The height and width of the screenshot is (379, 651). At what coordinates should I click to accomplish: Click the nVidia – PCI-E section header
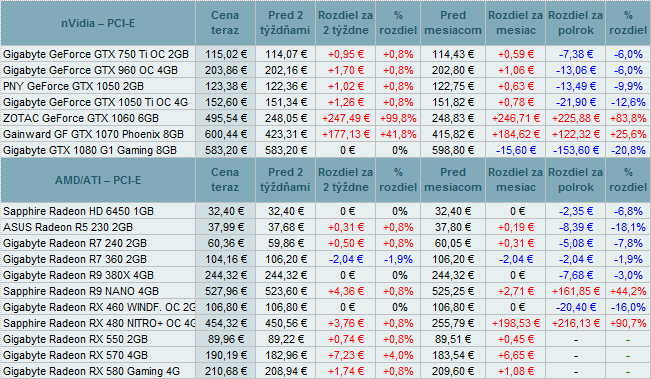click(x=98, y=23)
